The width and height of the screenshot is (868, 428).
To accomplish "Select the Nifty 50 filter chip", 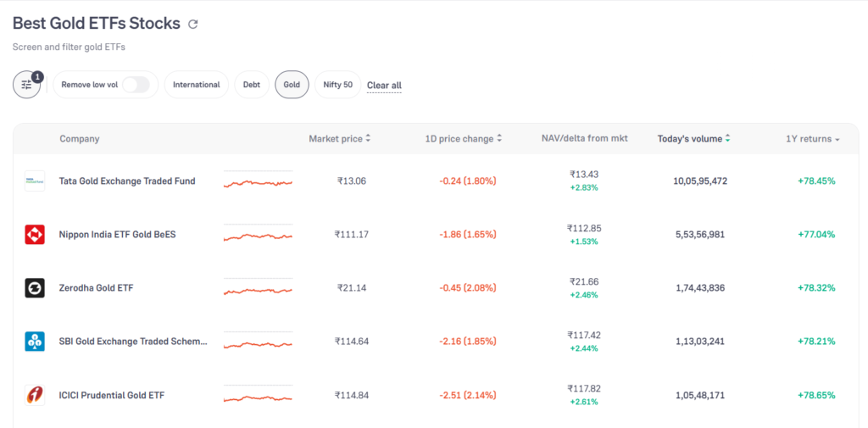I will pos(337,85).
